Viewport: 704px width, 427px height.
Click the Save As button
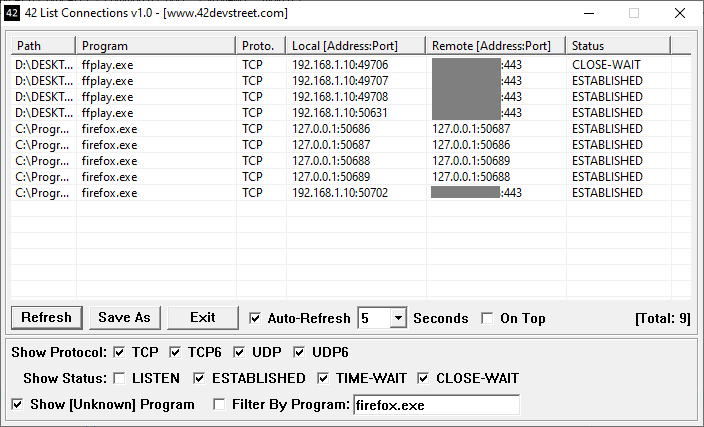(x=124, y=318)
